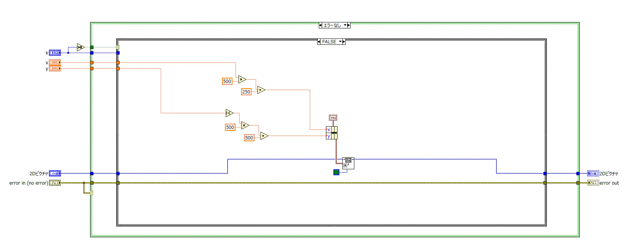Image resolution: width=644 pixels, height=244 pixels.
Task: Click the 2Dピクチャ output indicator terminal
Action: [593, 173]
